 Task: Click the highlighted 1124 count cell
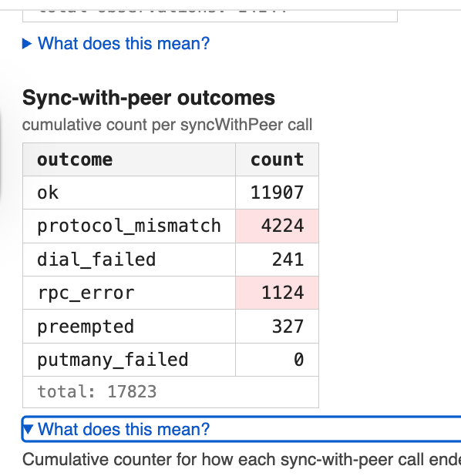pyautogui.click(x=277, y=293)
